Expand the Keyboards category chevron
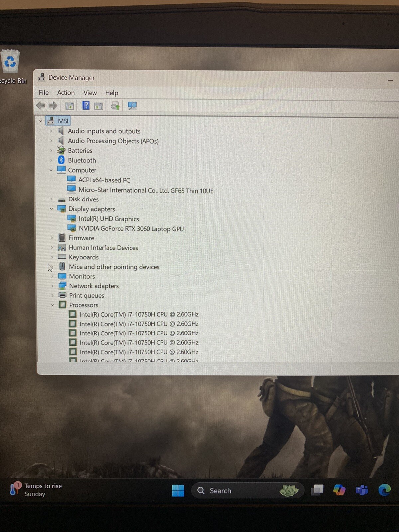 [x=52, y=257]
